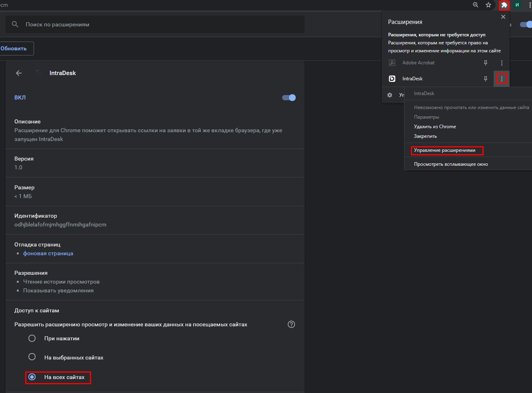Toggle the developer mode switch at top right

click(526, 24)
